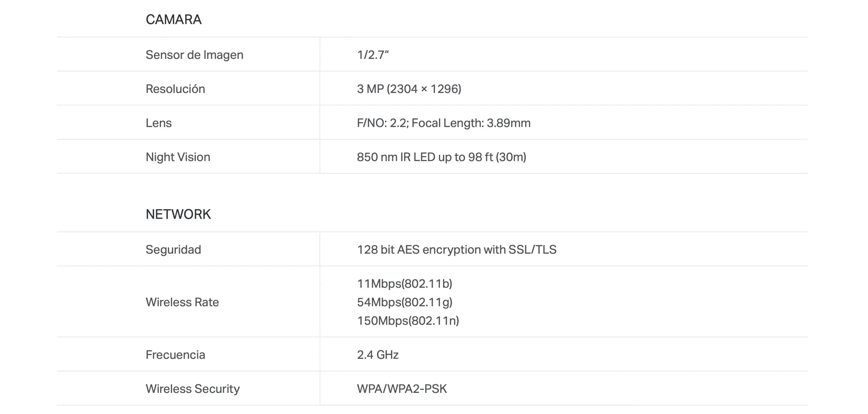The width and height of the screenshot is (868, 414).
Task: Click the 54Mbps(802.11g) line
Action: coord(404,302)
